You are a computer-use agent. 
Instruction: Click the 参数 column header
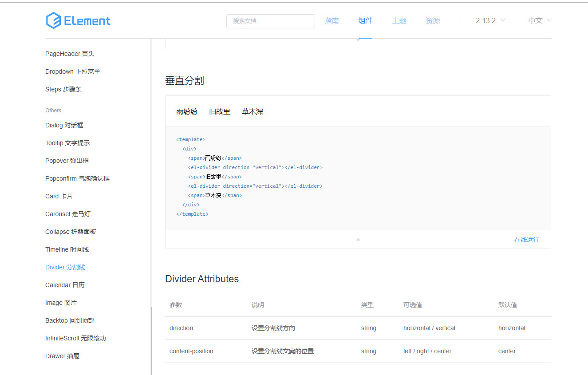coord(176,305)
